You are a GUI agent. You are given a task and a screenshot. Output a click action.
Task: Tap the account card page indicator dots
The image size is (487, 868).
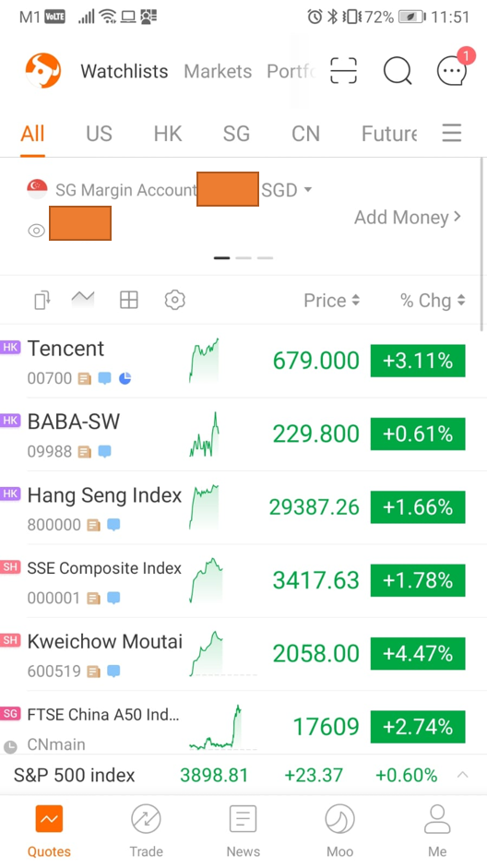pyautogui.click(x=243, y=258)
